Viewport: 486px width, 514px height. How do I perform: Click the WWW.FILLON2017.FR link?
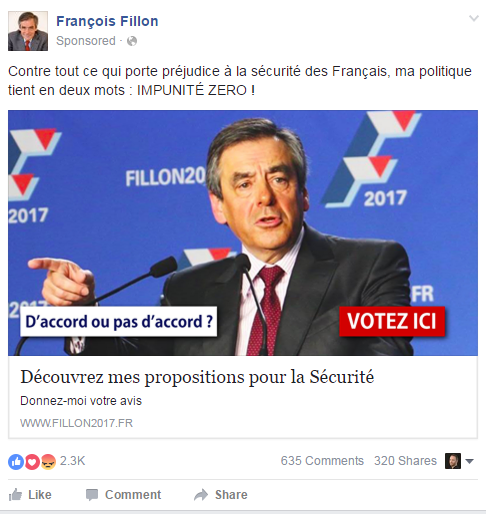pos(76,423)
